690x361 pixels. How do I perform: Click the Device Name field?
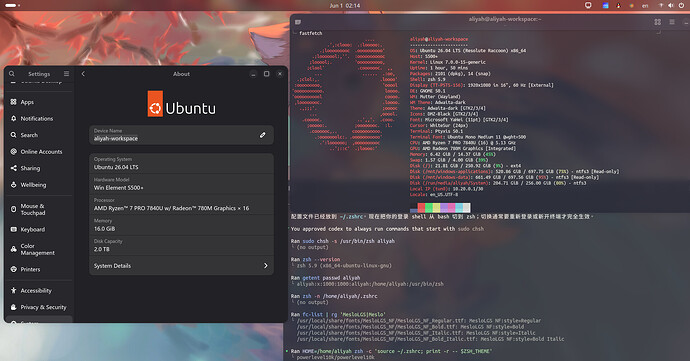click(181, 135)
